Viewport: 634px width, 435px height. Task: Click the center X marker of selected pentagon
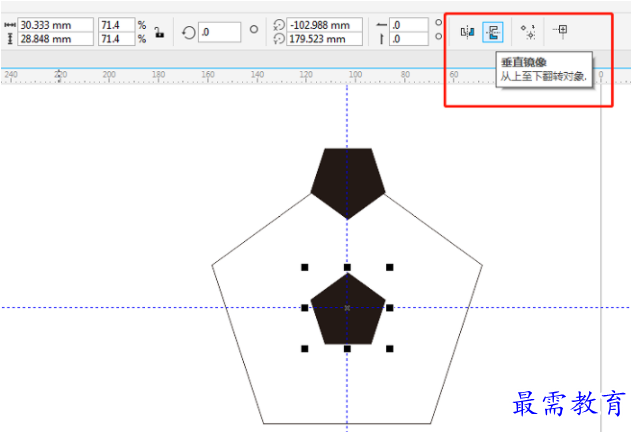(347, 308)
